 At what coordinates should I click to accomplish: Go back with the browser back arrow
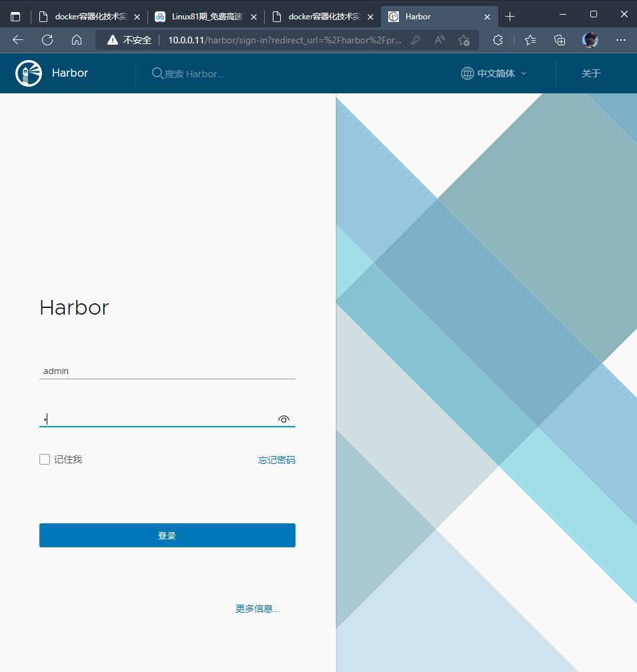tap(18, 40)
